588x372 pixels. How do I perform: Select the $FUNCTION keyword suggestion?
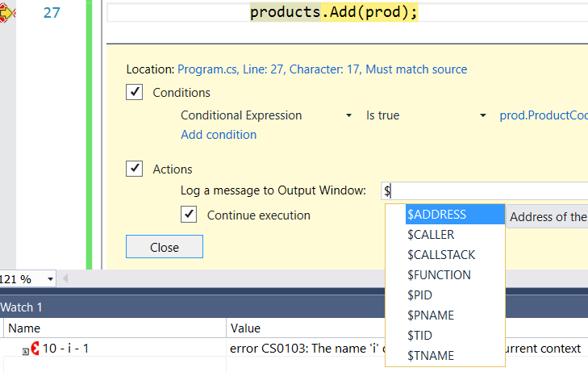(x=439, y=275)
